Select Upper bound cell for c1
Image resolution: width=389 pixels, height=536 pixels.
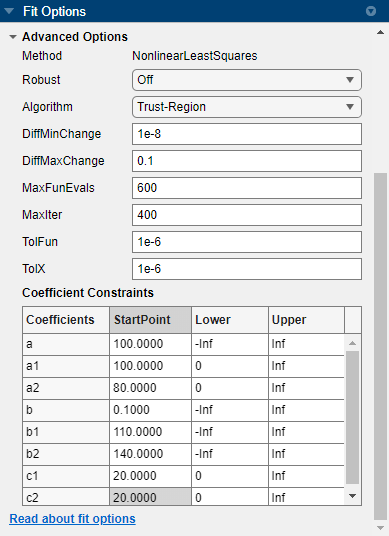tap(306, 476)
